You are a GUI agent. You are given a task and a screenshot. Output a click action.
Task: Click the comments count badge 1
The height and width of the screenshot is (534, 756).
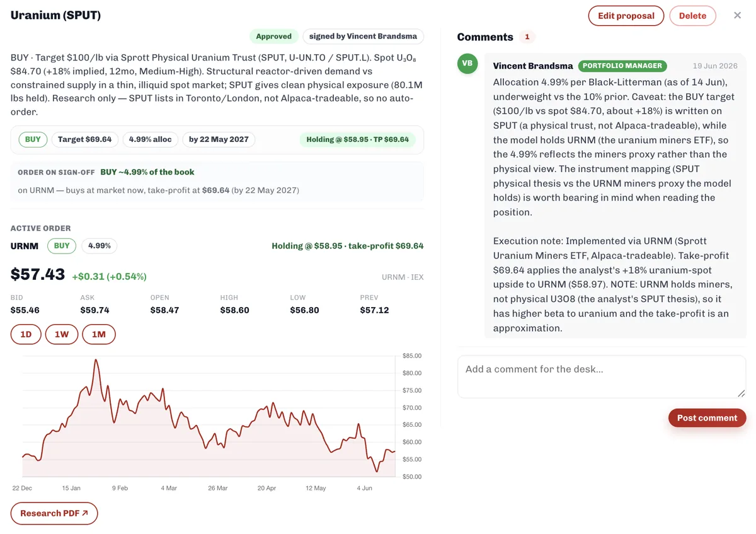click(x=527, y=37)
